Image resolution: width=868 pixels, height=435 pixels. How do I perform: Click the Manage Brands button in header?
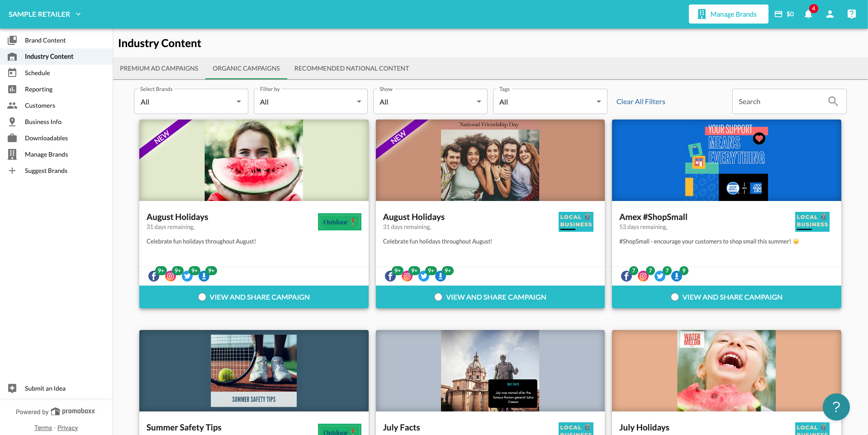[728, 14]
